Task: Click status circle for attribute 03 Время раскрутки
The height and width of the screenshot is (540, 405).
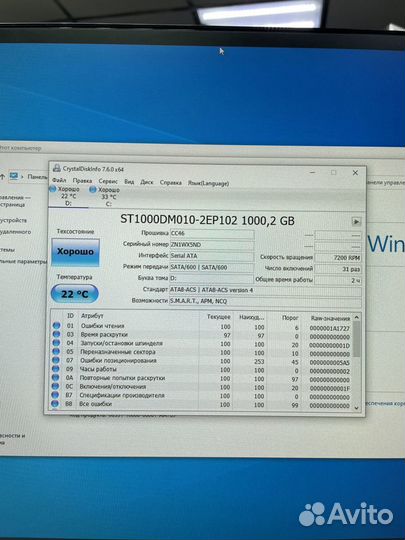Action: point(56,334)
